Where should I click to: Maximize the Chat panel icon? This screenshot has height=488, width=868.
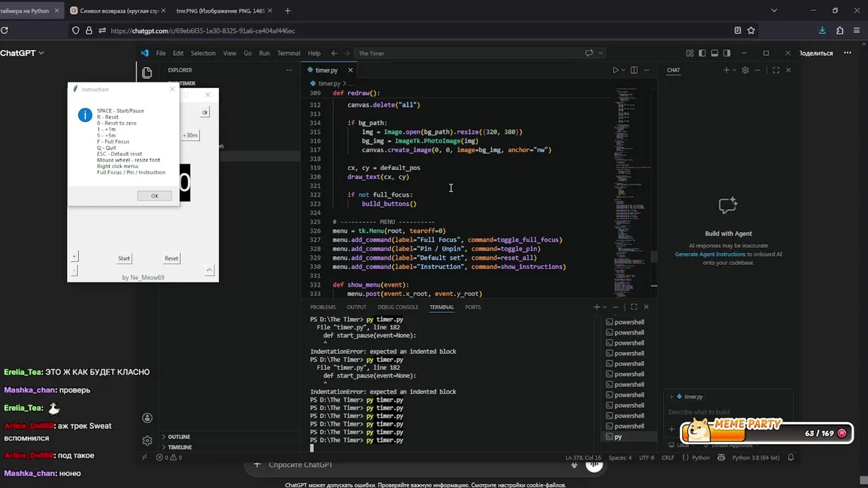776,70
